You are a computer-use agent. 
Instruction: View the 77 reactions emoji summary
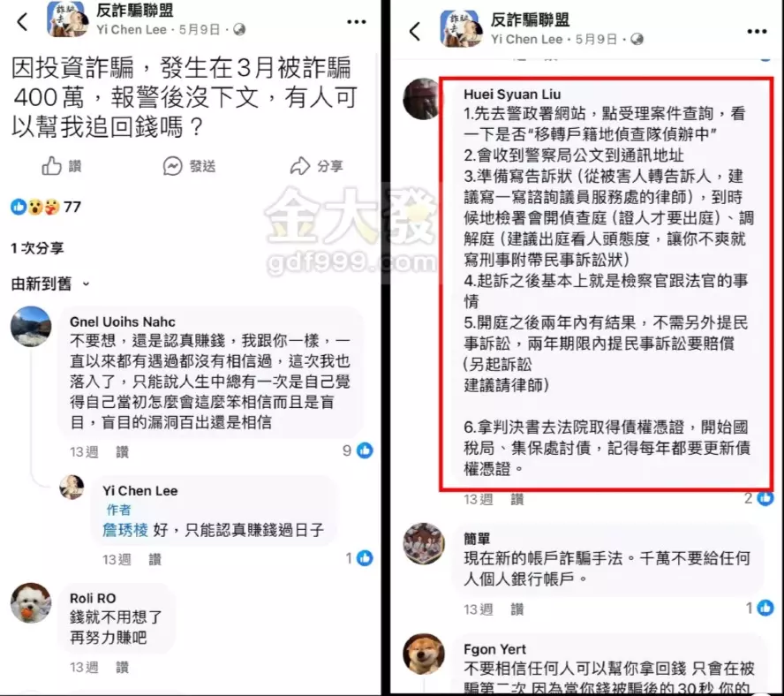46,207
